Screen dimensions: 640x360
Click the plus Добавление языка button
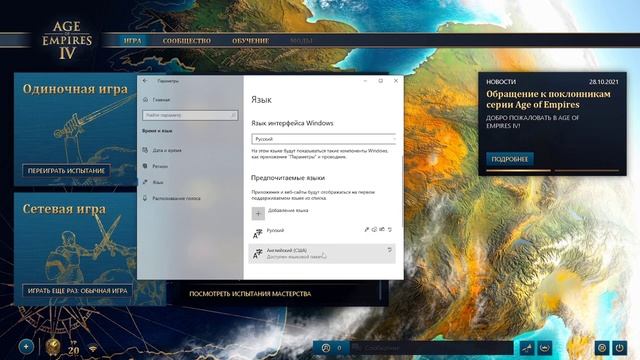coord(258,213)
